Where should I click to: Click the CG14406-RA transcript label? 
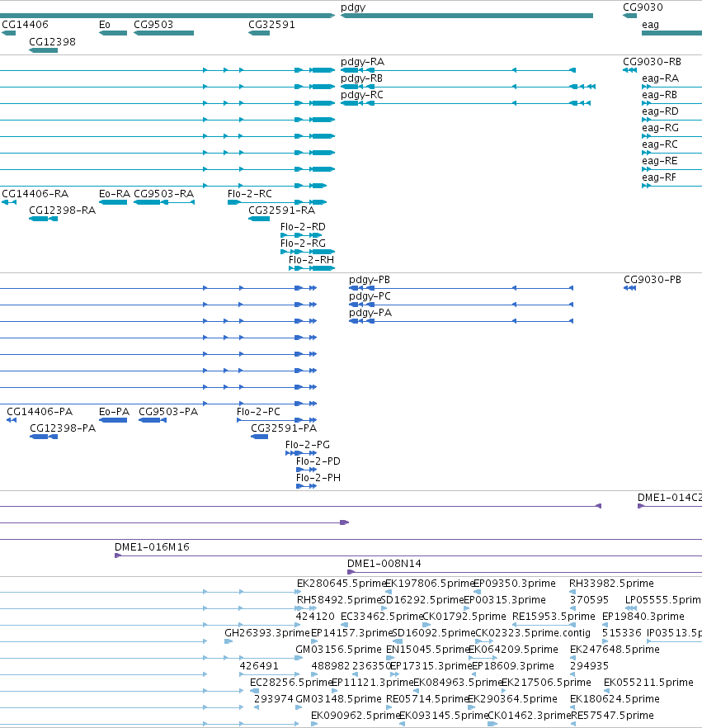(x=35, y=194)
